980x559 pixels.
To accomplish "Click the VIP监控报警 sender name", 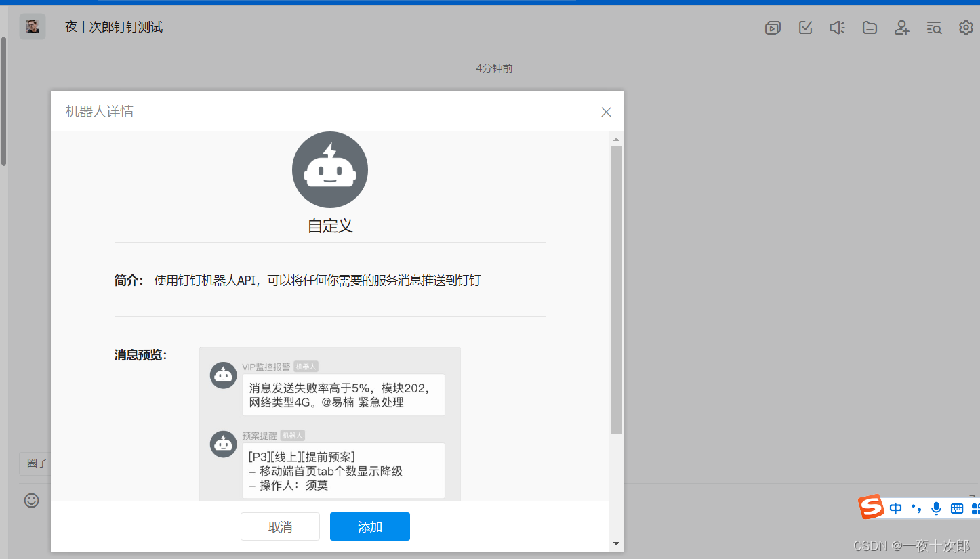I will tap(266, 367).
